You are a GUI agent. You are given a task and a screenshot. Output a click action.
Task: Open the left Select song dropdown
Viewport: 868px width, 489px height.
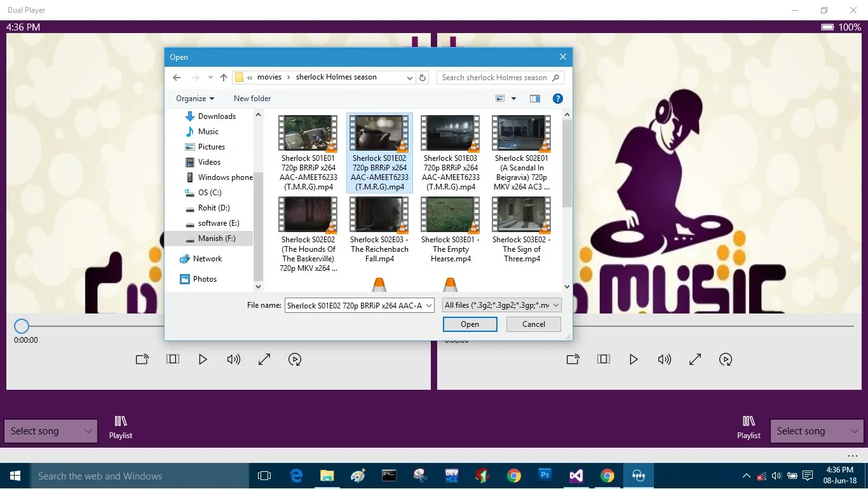point(51,431)
